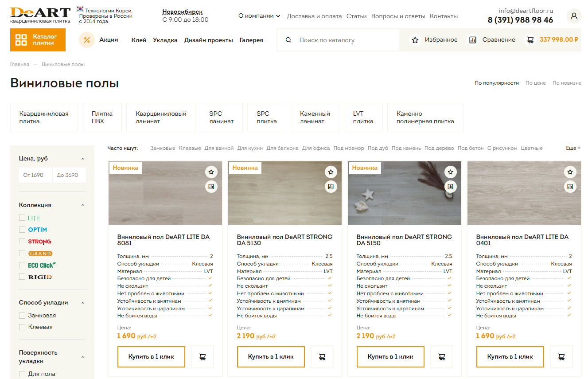Tick the ECO Click collection checkbox
588x379 pixels.
[x=22, y=265]
